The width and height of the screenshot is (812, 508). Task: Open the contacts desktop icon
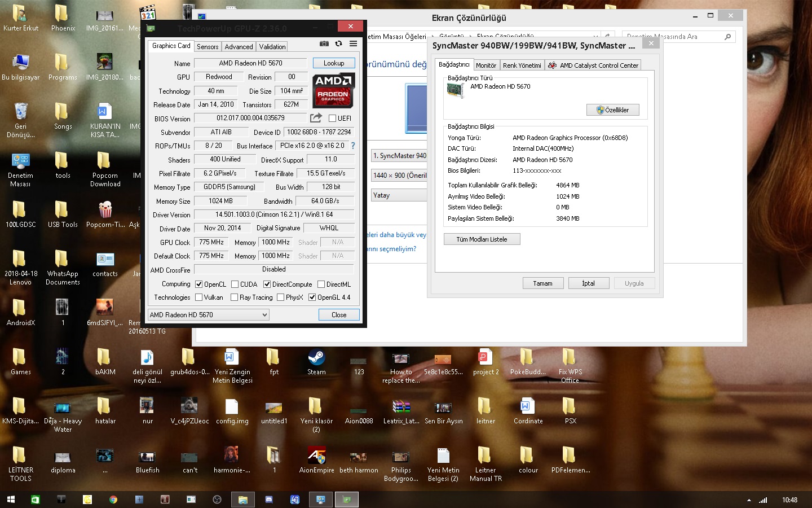click(105, 264)
